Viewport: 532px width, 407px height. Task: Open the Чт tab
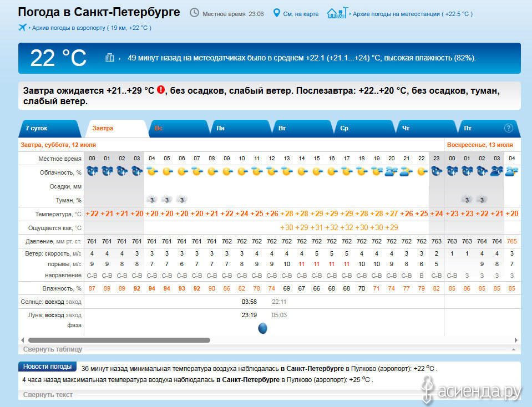[x=427, y=128]
